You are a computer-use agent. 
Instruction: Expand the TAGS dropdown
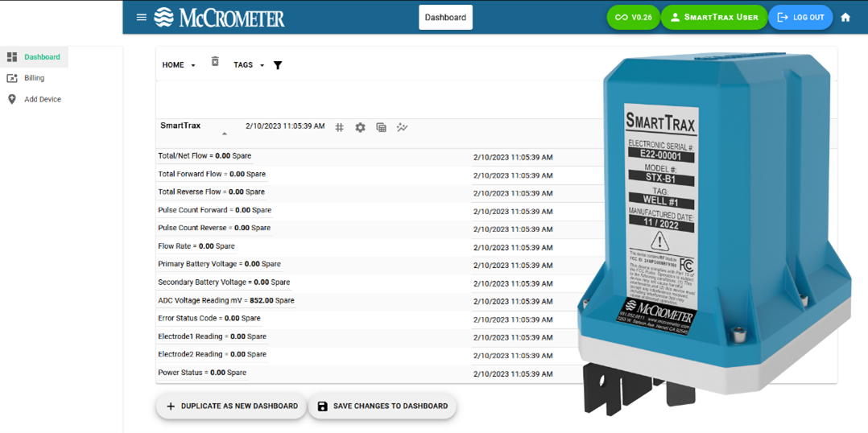pyautogui.click(x=249, y=65)
